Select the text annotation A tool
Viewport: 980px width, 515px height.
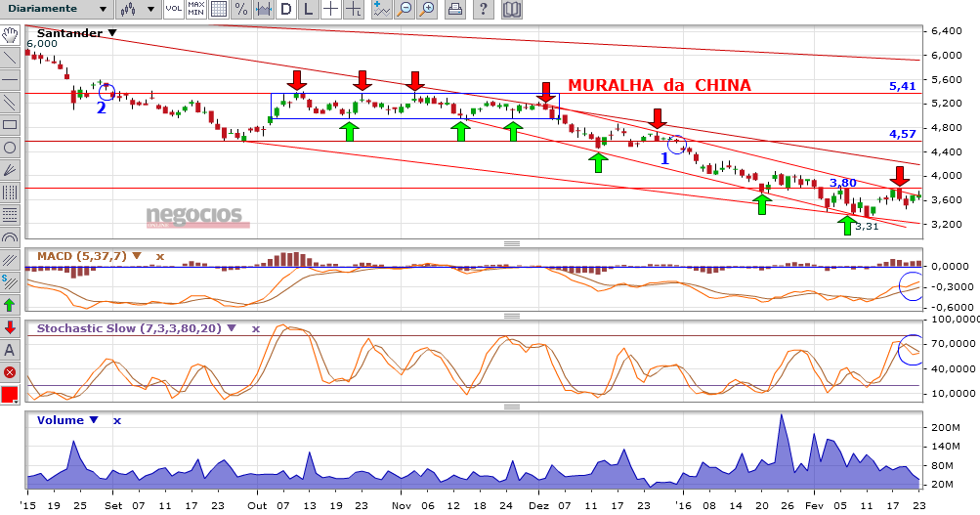[x=10, y=350]
